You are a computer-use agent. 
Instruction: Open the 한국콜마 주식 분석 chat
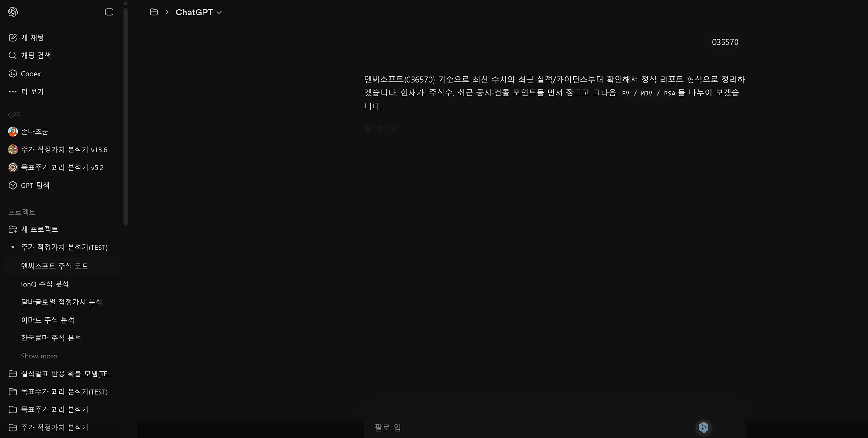(61, 338)
